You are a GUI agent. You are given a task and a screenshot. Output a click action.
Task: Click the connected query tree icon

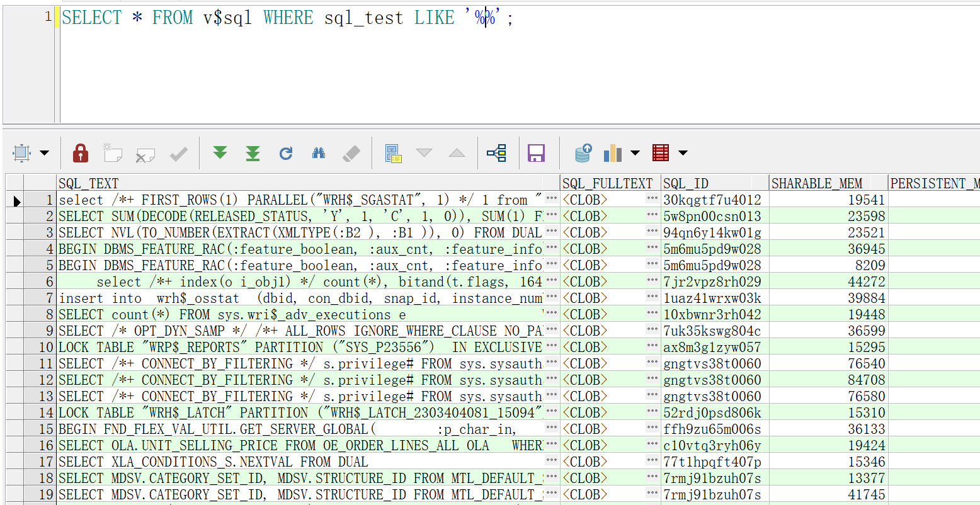click(x=497, y=153)
